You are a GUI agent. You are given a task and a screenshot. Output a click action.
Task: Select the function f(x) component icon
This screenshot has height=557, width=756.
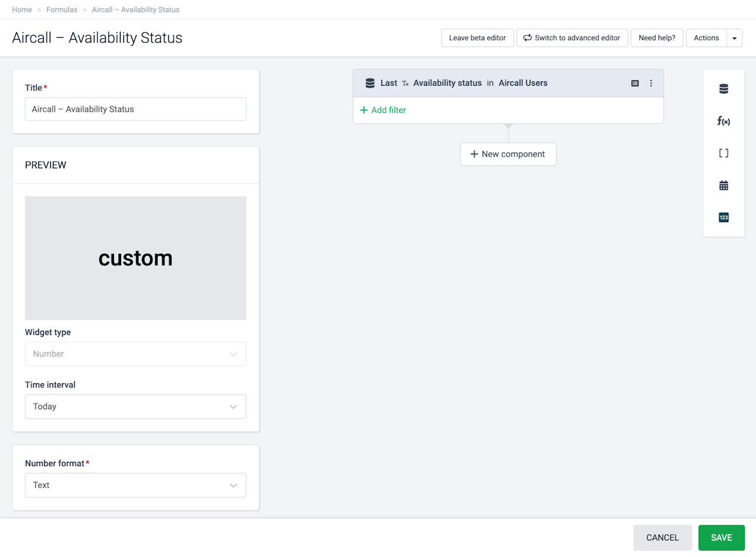[724, 121]
